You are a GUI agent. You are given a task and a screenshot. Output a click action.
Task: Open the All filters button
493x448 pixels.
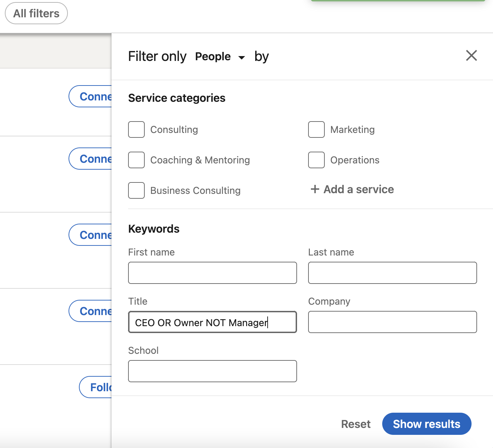[36, 13]
